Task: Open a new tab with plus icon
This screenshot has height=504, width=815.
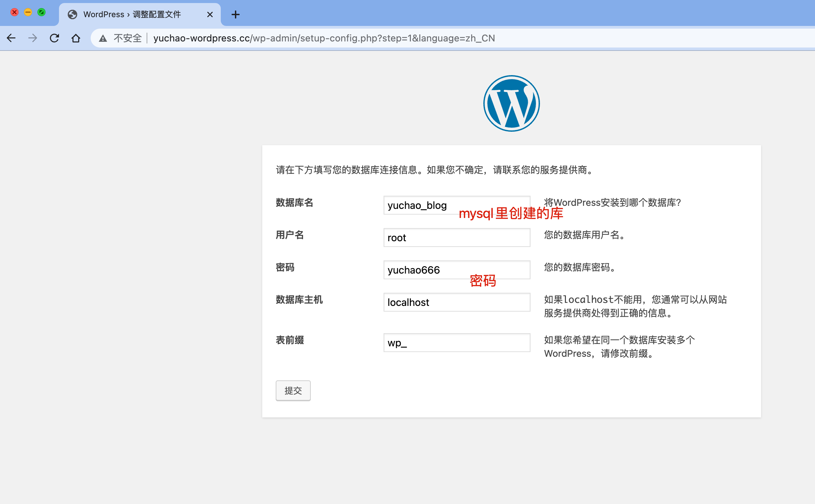Action: point(236,14)
